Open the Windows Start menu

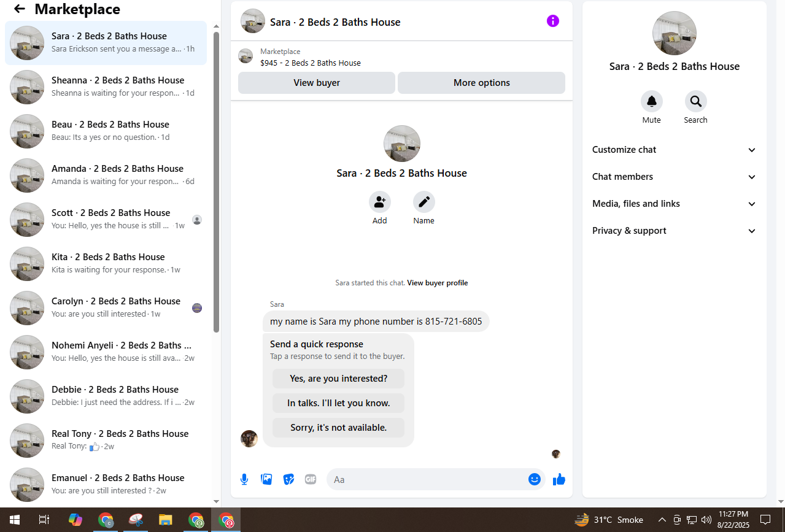(x=15, y=520)
